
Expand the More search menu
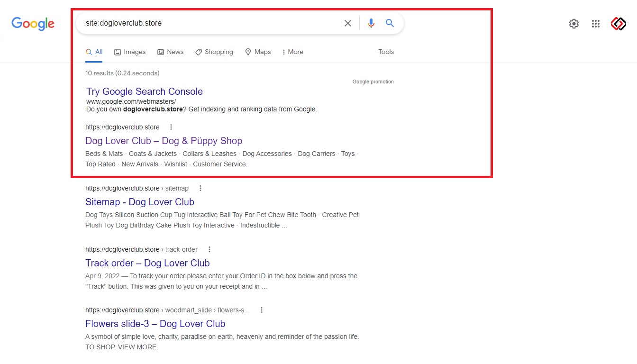(292, 52)
